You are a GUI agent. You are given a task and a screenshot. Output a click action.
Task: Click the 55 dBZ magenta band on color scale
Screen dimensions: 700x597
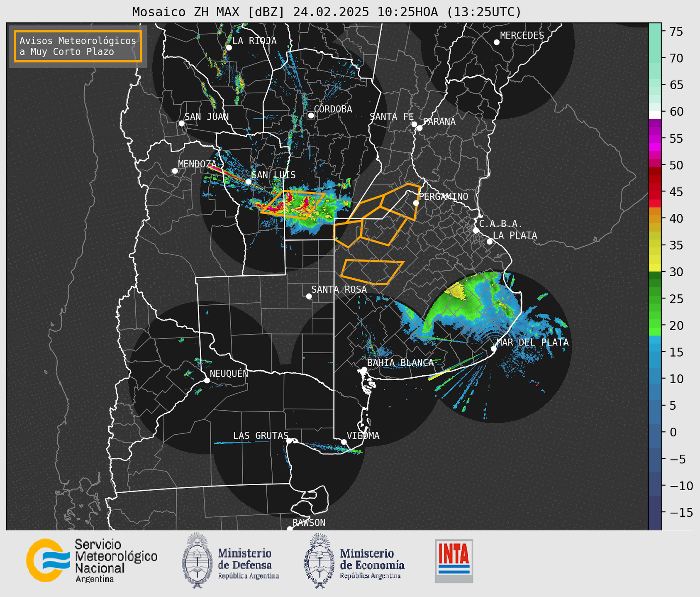pos(655,138)
